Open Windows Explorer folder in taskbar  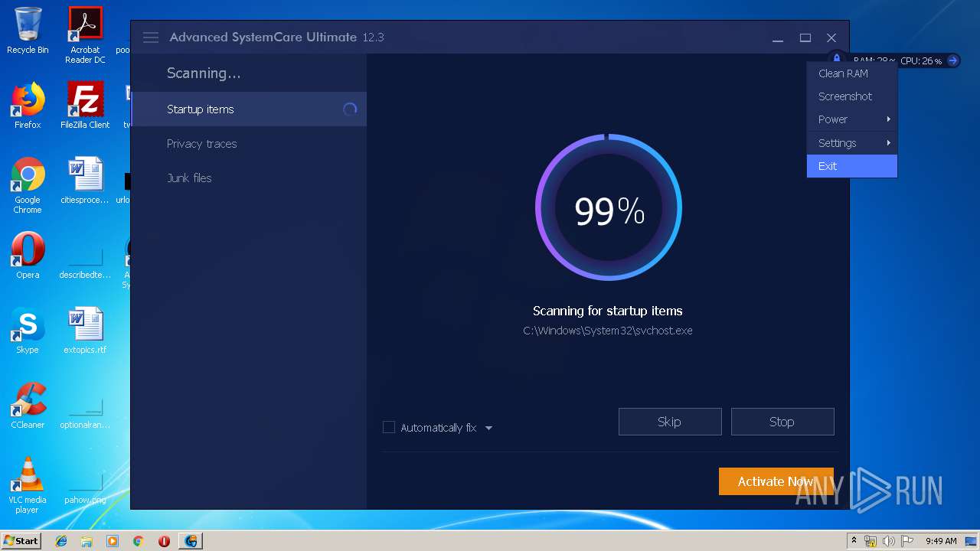(87, 541)
